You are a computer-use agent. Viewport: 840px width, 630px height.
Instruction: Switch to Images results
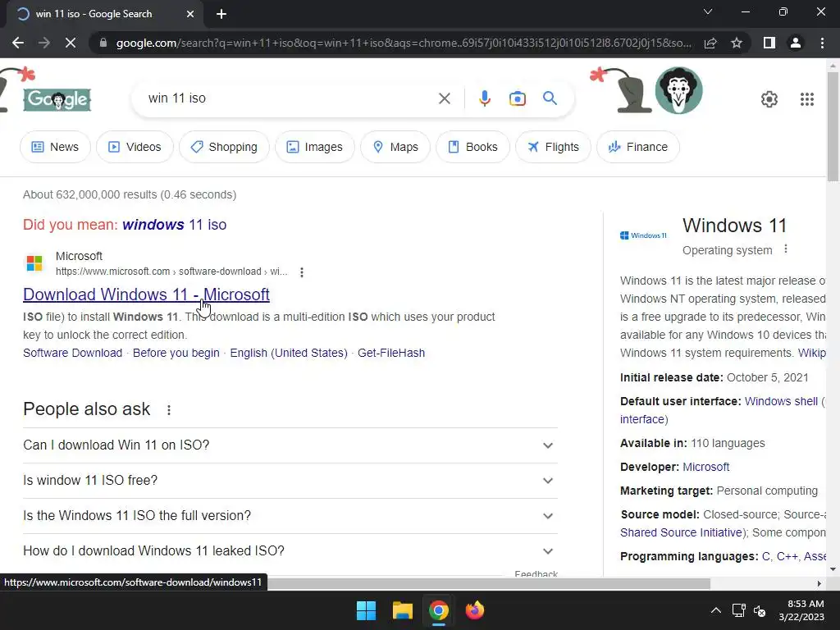(314, 147)
